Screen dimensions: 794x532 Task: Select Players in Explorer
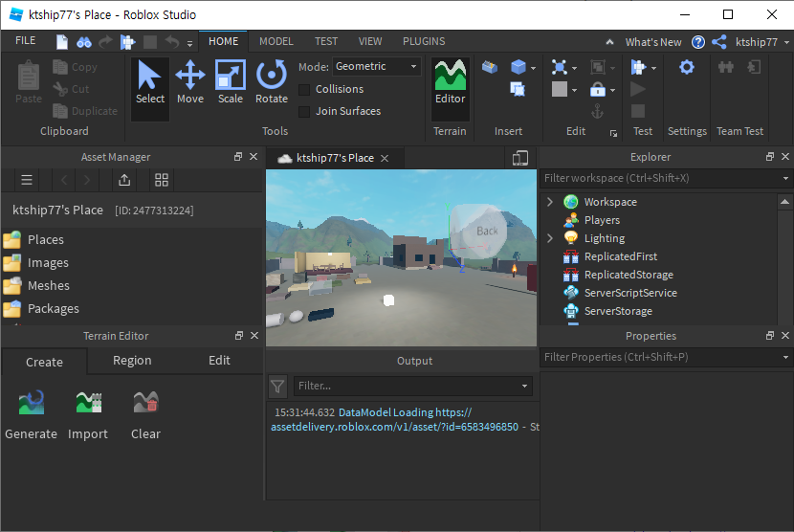602,220
